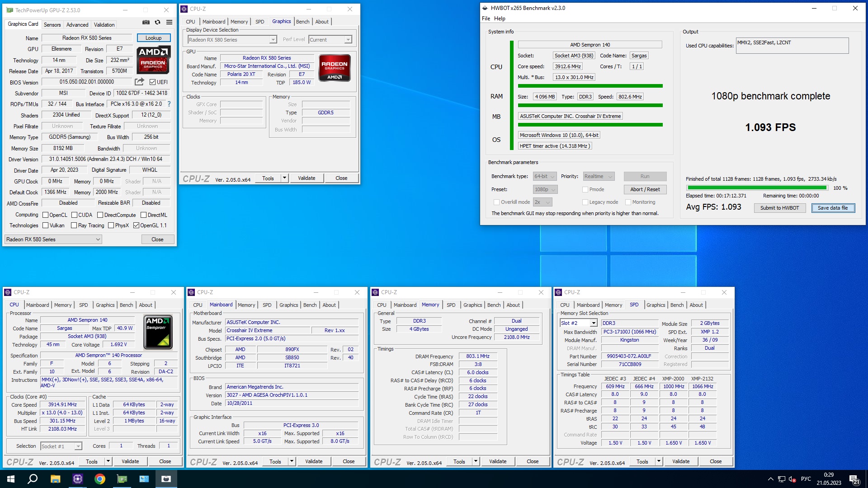The image size is (868, 488).
Task: Toggle Vulkan checkbox
Action: [45, 225]
